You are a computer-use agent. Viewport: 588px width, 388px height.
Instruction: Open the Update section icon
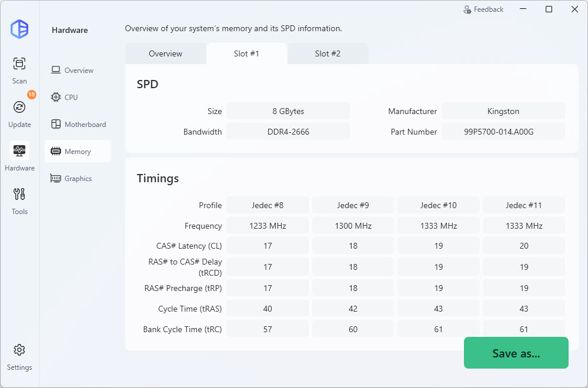pos(19,107)
